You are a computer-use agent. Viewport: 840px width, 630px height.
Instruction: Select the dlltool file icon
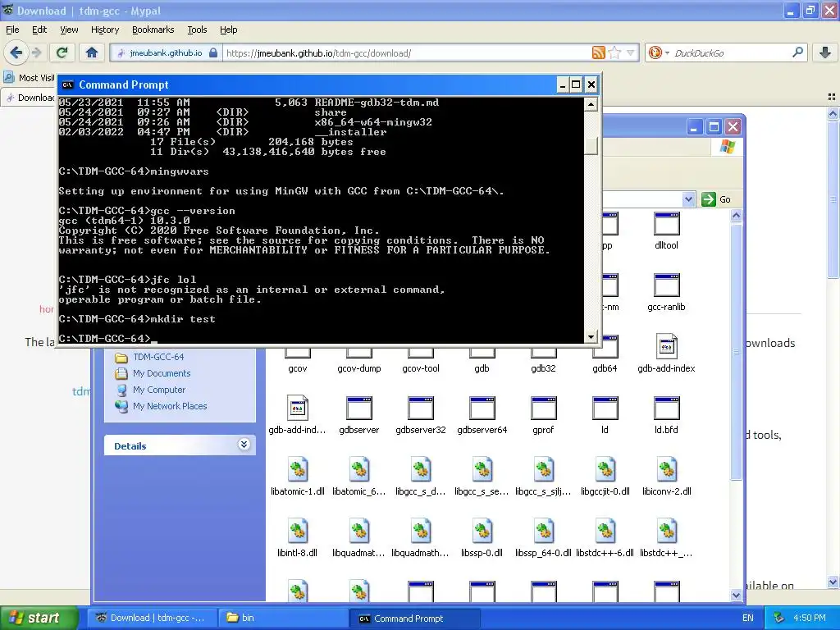click(x=666, y=224)
